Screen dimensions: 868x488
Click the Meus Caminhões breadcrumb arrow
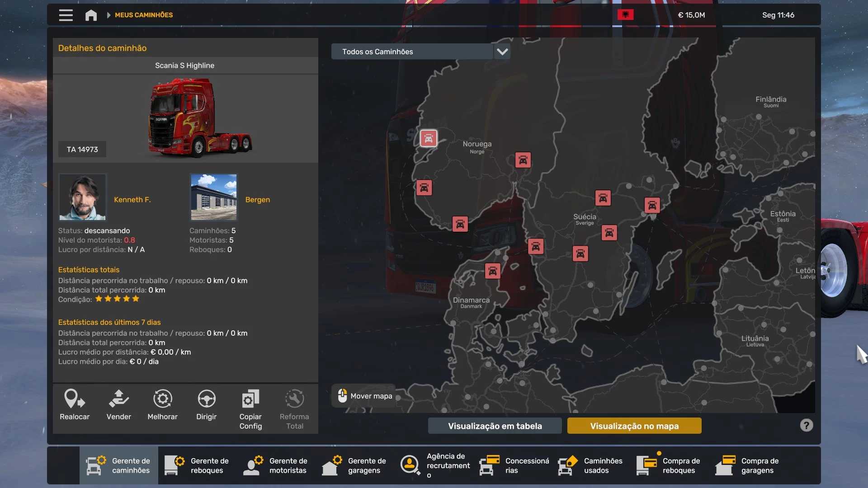click(x=108, y=15)
